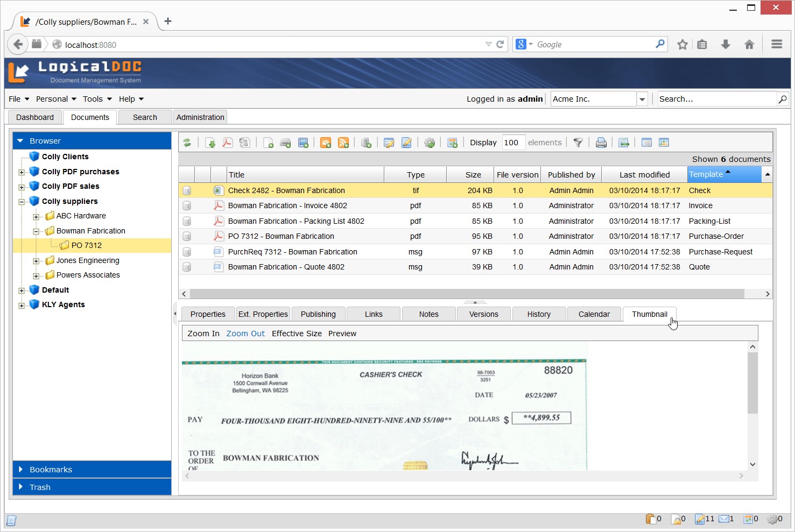Click the locked documents status icon
Viewport: 795px width, 532px height.
pos(676,519)
